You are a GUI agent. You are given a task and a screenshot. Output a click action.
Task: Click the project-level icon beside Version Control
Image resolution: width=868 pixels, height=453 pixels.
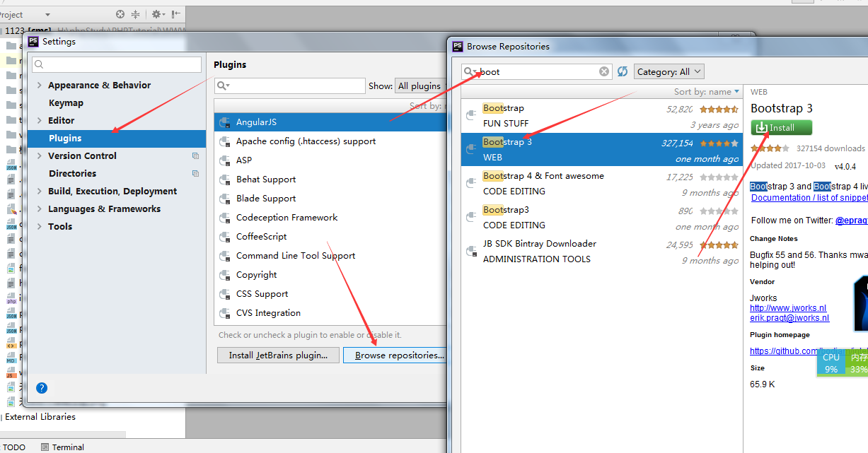click(195, 155)
